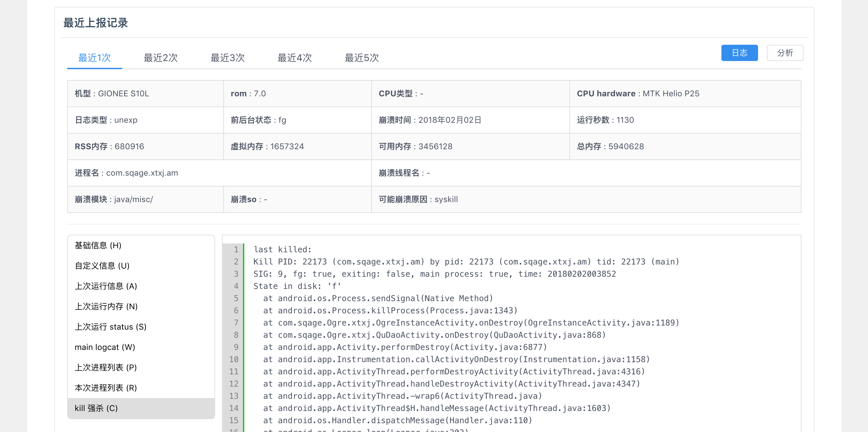Click line number 10 in gutter

click(x=233, y=359)
